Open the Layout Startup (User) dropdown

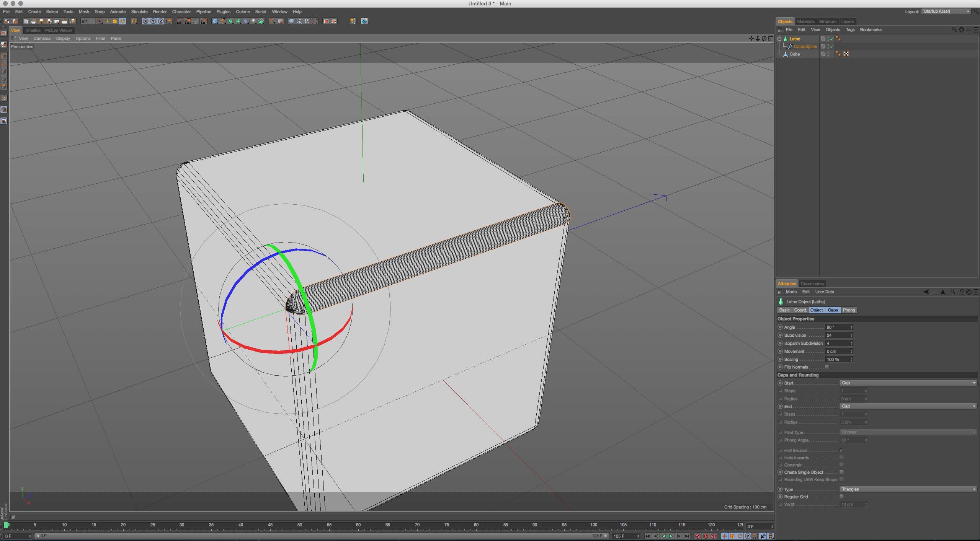(x=946, y=11)
